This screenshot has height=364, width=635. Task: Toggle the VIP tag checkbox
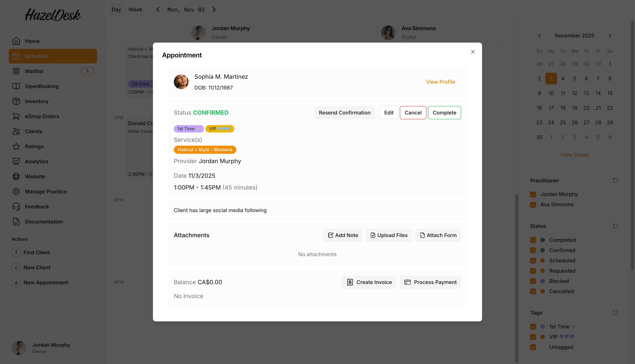(x=533, y=337)
